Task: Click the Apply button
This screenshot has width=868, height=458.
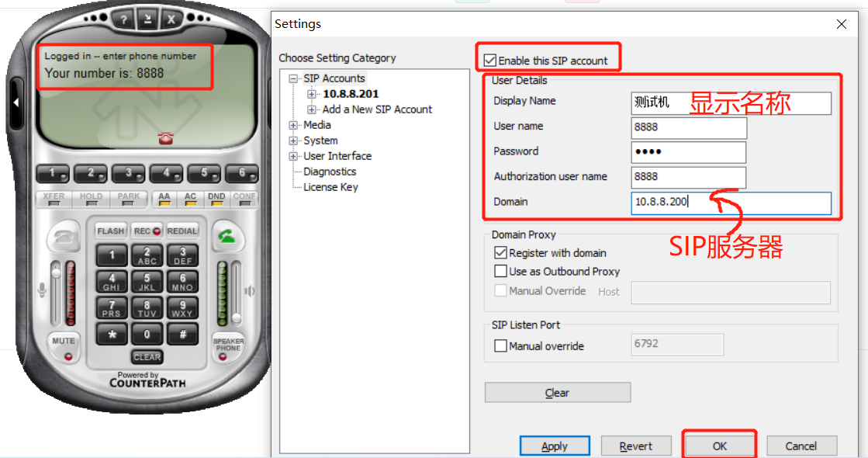Action: pos(554,446)
